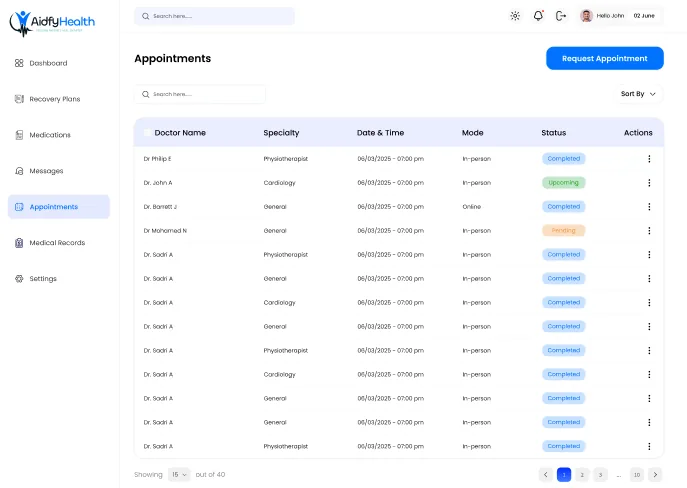Open the rows-per-page 15 dropdown
Screen dimensions: 687x488
click(x=179, y=474)
